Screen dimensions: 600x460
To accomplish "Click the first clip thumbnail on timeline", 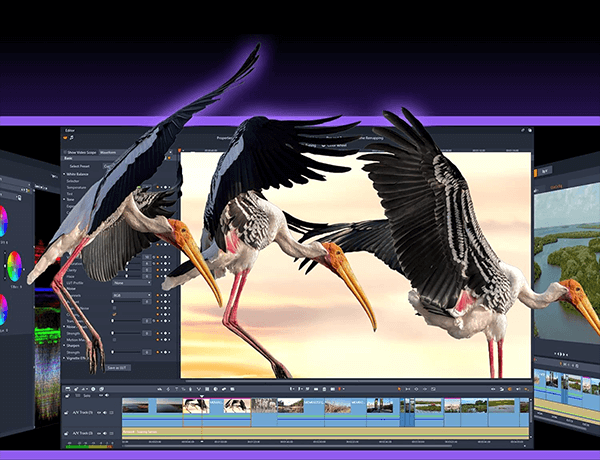I will pos(136,406).
